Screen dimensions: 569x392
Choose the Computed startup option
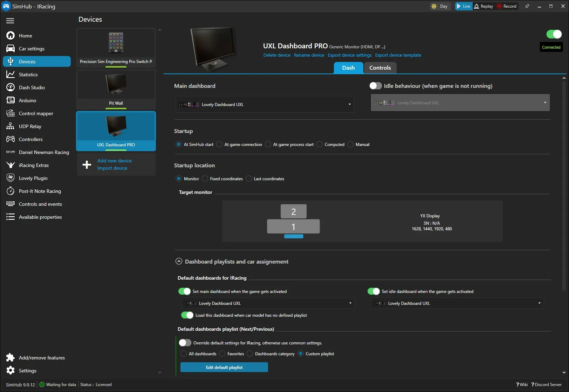320,144
